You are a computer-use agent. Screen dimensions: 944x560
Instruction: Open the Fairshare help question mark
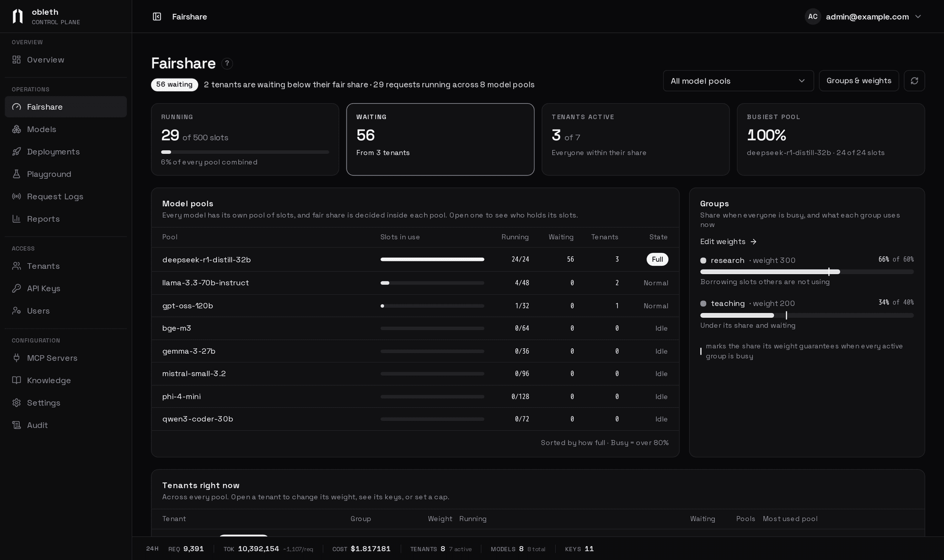[x=227, y=63]
